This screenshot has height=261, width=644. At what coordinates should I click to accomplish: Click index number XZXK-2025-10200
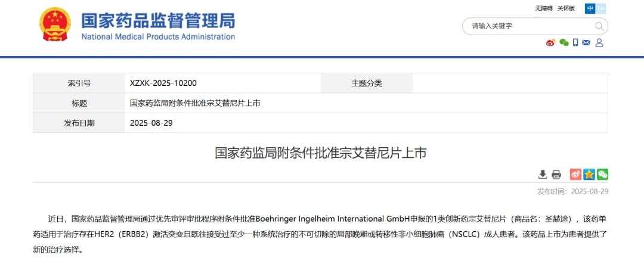[x=163, y=83]
